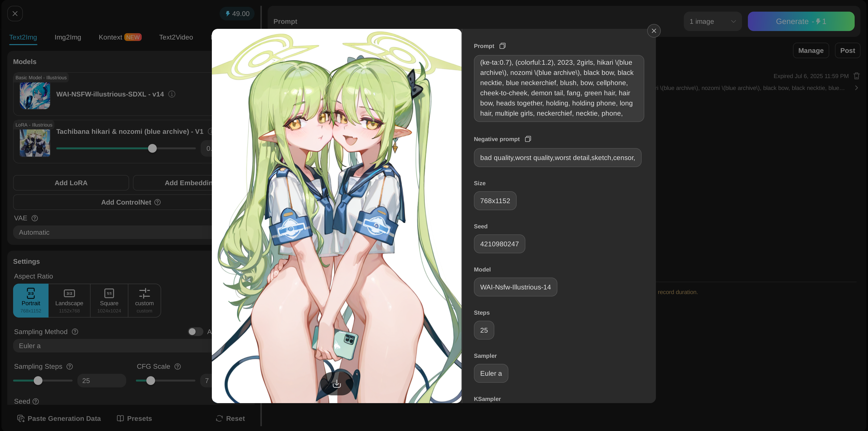This screenshot has height=431, width=868.
Task: Click the negative prompt text box
Action: pos(557,158)
